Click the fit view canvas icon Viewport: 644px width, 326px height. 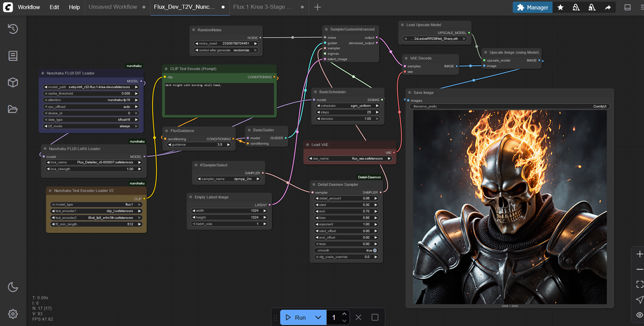point(639,284)
